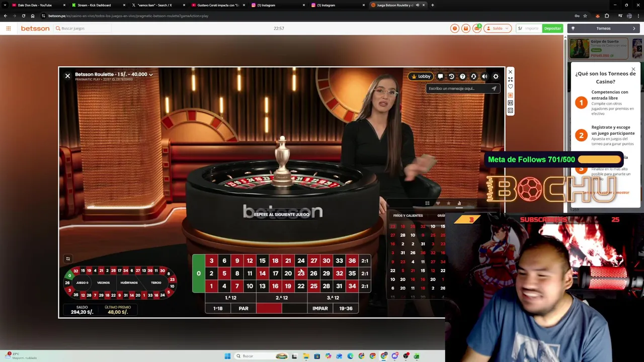Image resolution: width=644 pixels, height=362 pixels.
Task: Open the Golpe de Suerte tournament thumbnail
Action: click(579, 49)
